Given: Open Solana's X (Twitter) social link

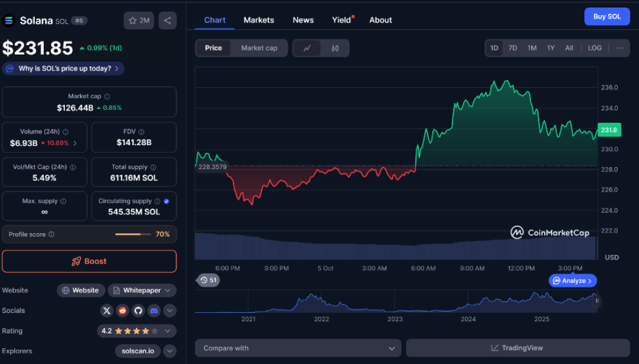Looking at the screenshot, I should coord(107,310).
